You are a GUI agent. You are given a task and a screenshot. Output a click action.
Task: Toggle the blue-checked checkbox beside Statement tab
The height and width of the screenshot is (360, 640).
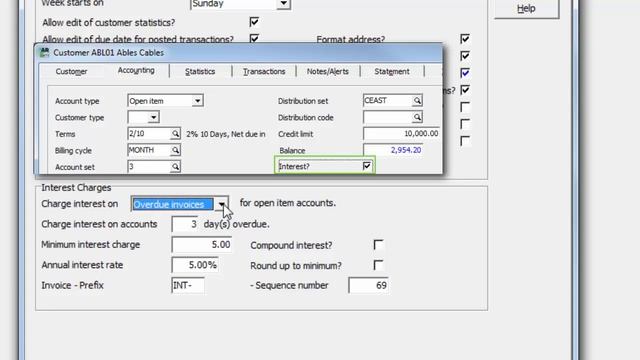tap(465, 73)
